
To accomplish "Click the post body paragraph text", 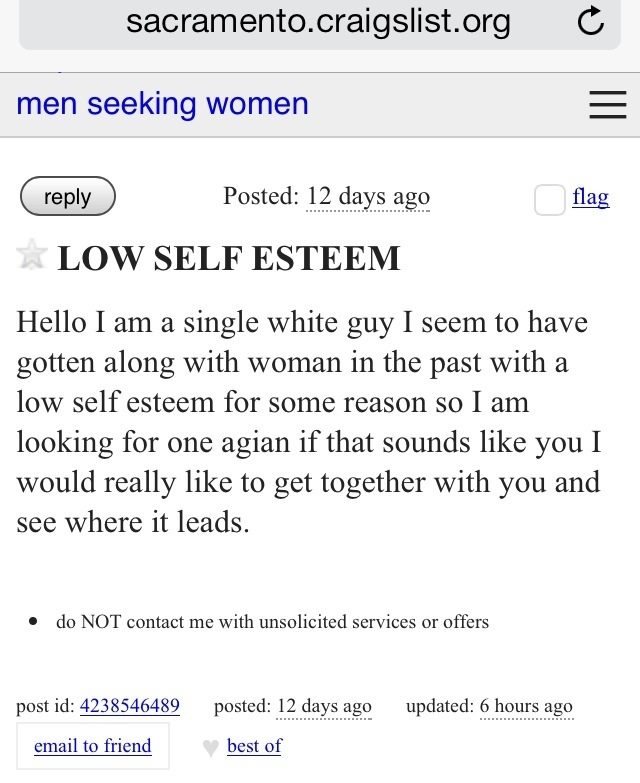I will pos(310,422).
